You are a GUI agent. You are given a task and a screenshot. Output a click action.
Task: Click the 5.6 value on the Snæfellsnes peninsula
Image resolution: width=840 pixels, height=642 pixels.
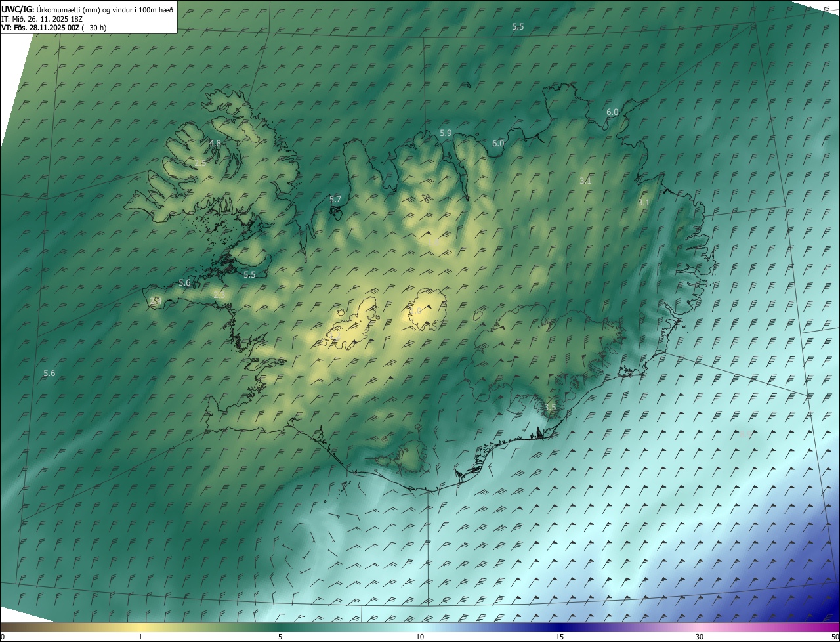pyautogui.click(x=184, y=282)
